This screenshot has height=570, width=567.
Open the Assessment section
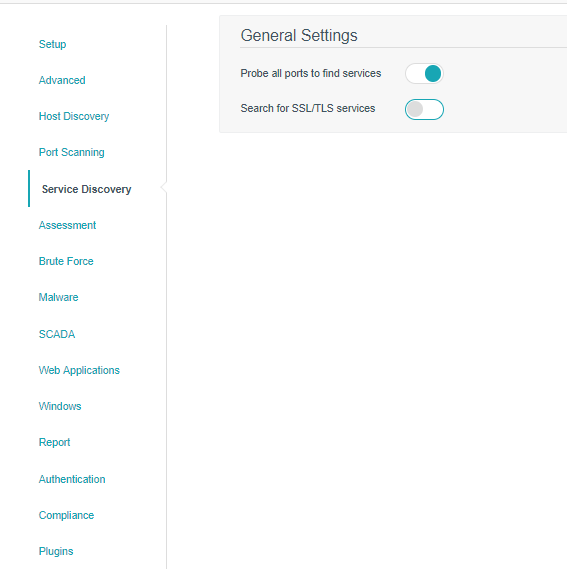[x=67, y=225]
